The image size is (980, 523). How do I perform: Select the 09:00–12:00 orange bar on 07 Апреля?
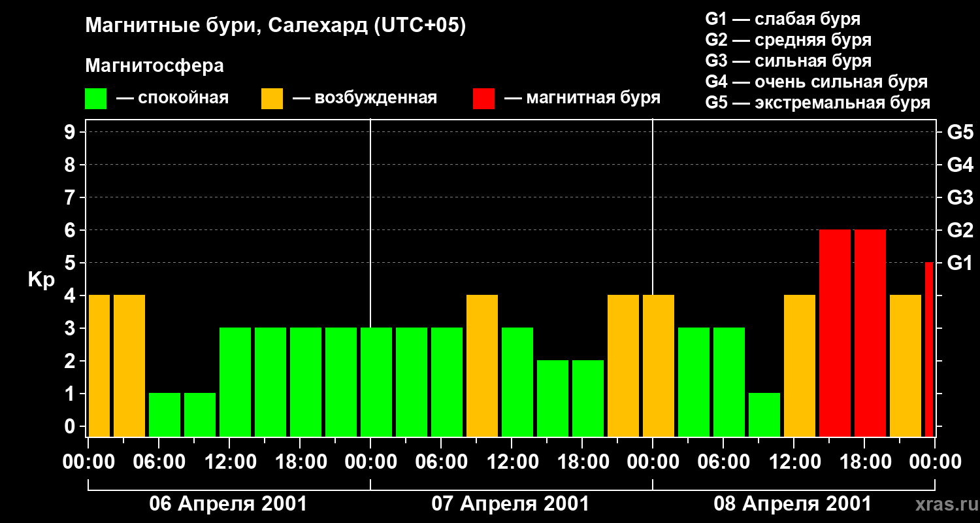(x=482, y=366)
